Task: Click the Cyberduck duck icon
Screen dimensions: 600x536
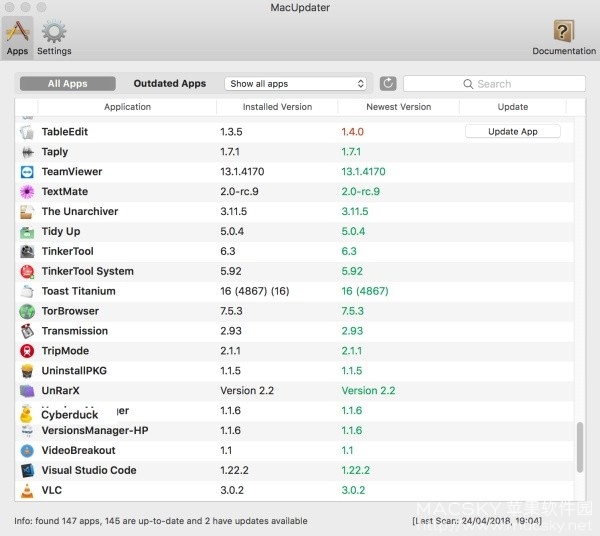Action: click(x=26, y=414)
